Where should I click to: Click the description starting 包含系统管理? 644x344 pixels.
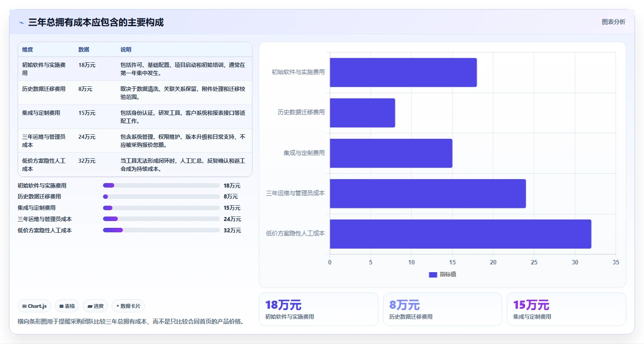(x=183, y=141)
